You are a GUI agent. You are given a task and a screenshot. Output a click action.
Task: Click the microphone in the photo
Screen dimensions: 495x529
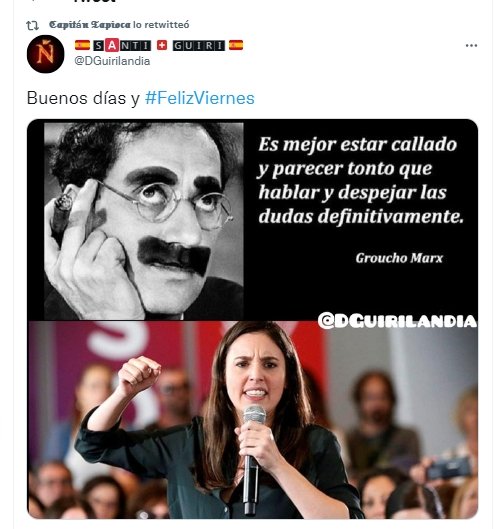(x=252, y=461)
